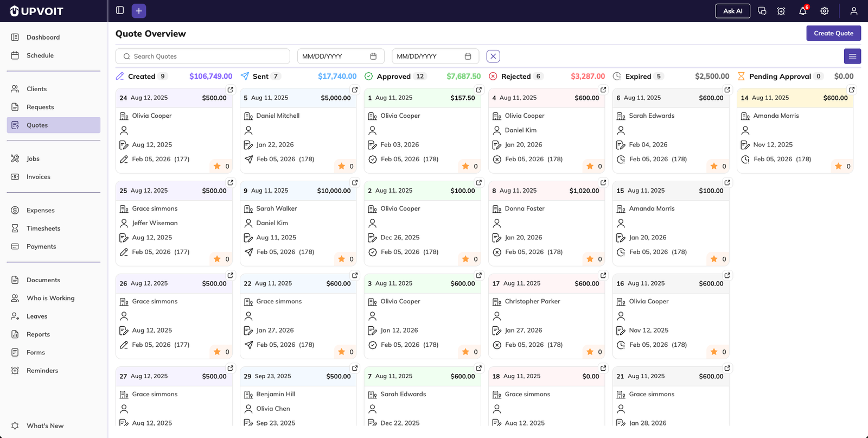Click the first MM/DD/YYYY date field

coord(341,56)
